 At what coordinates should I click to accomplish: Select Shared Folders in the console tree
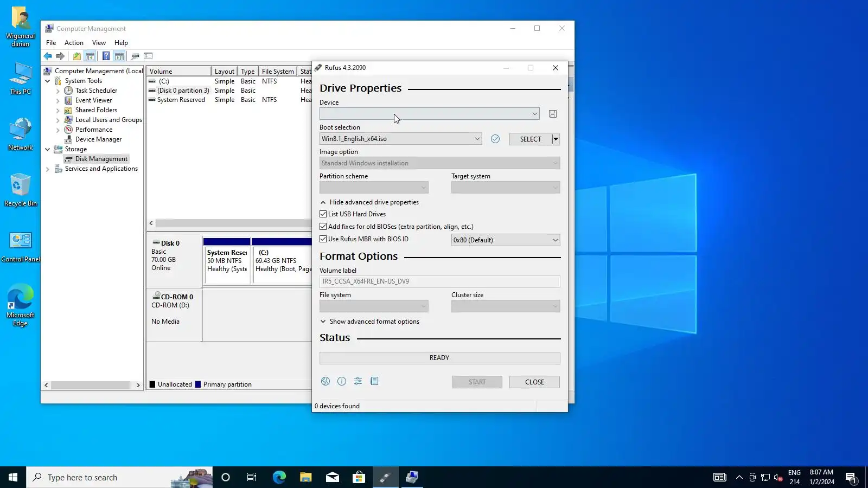click(96, 110)
